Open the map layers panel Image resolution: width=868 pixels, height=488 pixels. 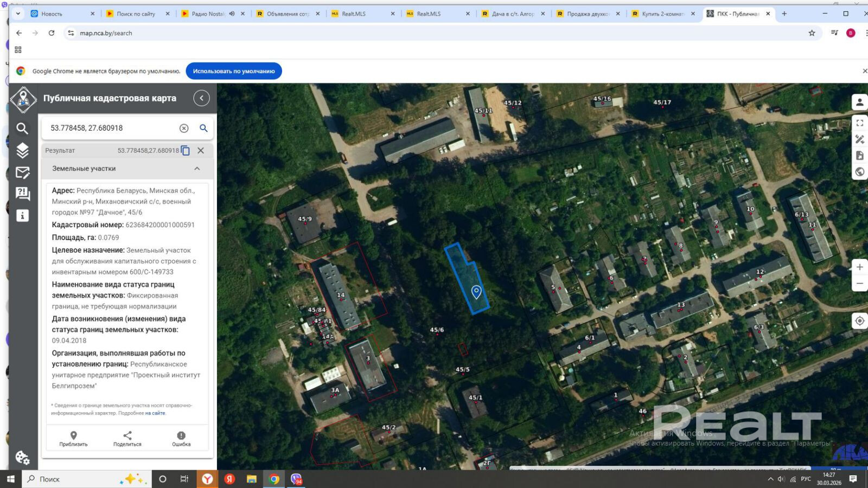point(22,150)
